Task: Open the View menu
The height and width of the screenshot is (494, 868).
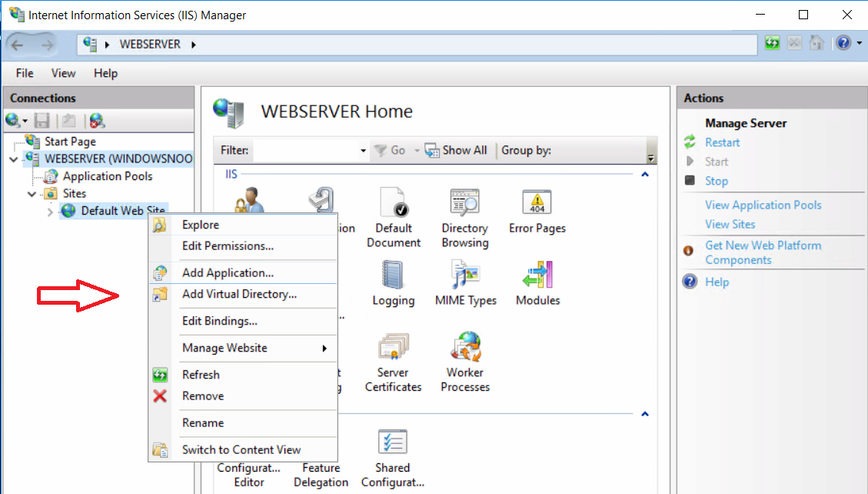Action: click(63, 73)
